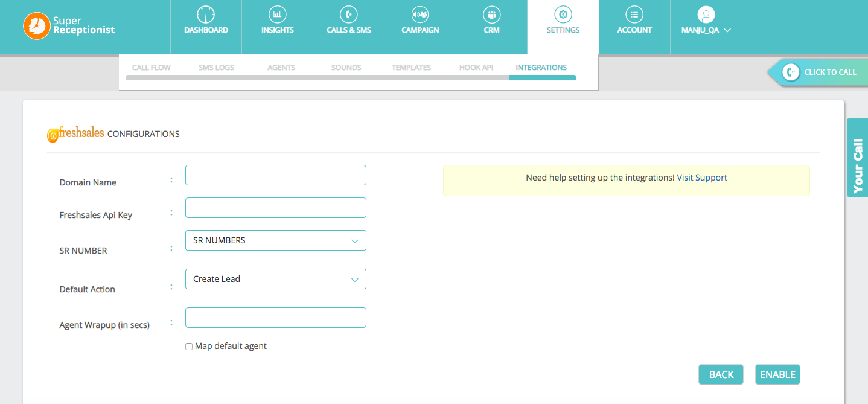Click the CONFIGURATIONS heading text

[144, 134]
